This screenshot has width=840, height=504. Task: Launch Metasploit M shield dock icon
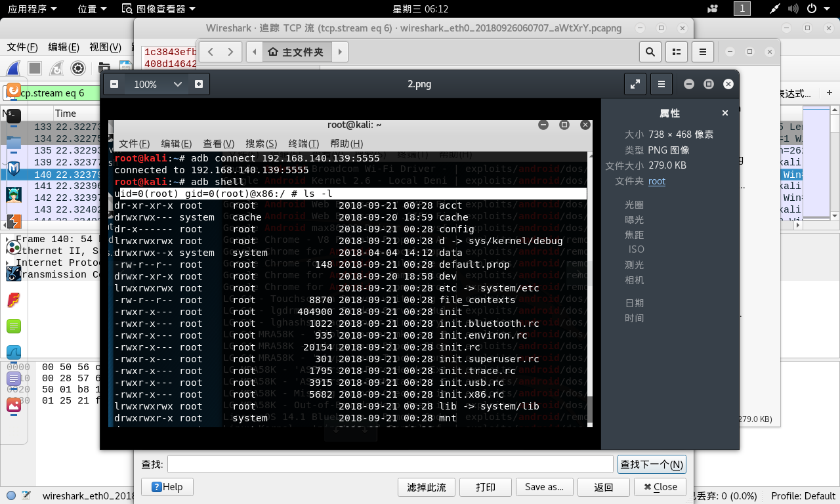(14, 169)
